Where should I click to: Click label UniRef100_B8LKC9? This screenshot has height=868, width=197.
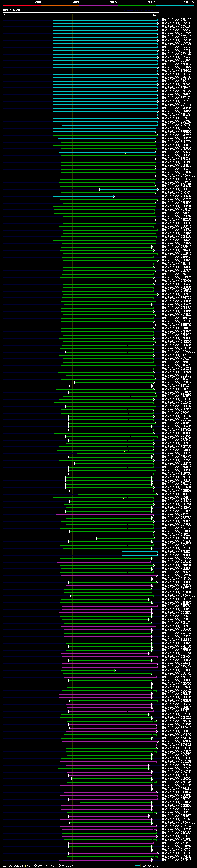click(177, 189)
